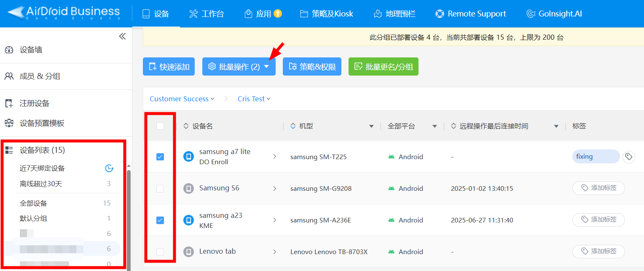This screenshot has height=271, width=644.
Task: Add a tag to Samsung S6
Action: tap(598, 188)
